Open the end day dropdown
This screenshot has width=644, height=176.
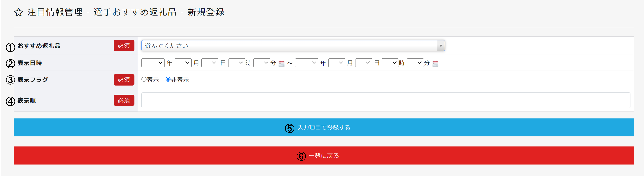point(363,63)
